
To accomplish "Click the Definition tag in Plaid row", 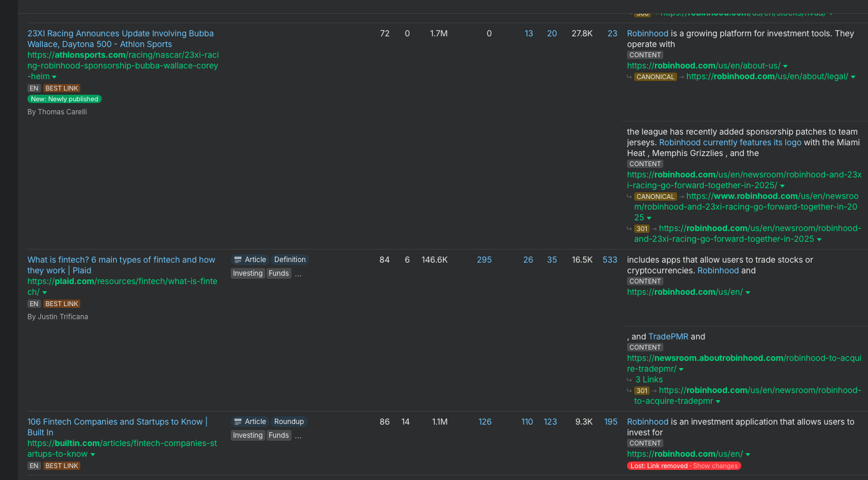I will pos(290,260).
